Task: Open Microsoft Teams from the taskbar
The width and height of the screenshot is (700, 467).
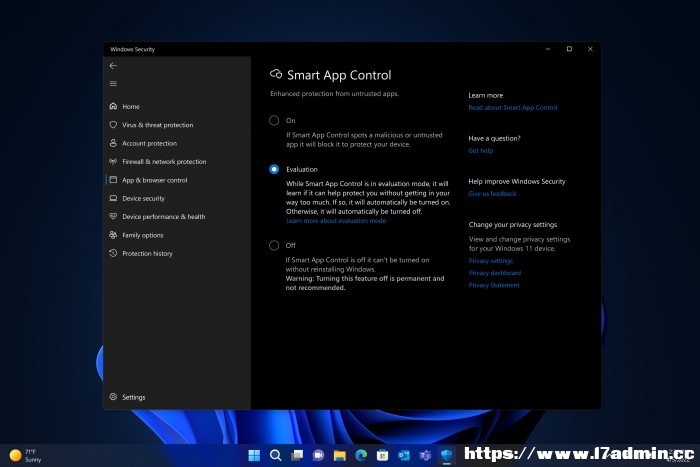Action: pyautogui.click(x=425, y=455)
